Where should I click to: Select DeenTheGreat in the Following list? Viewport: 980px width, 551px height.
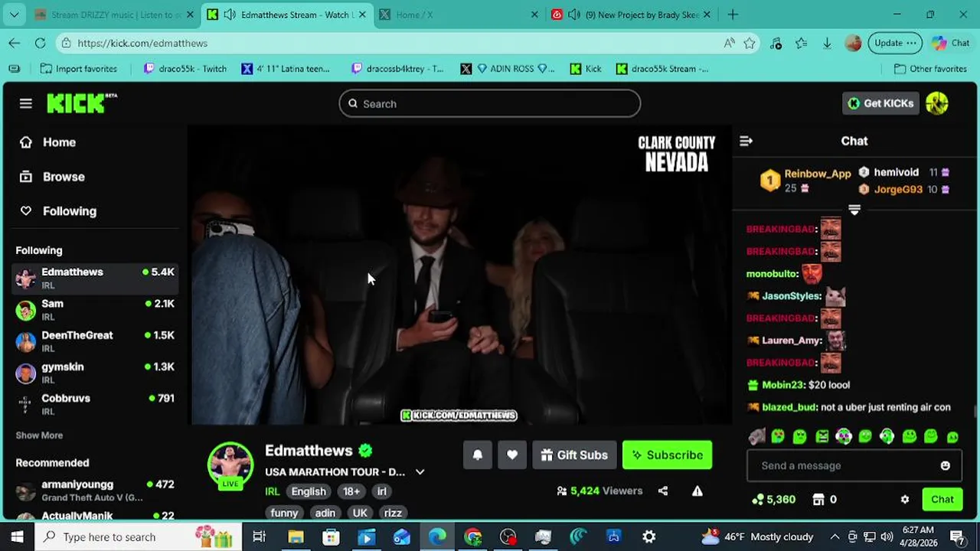[95, 341]
